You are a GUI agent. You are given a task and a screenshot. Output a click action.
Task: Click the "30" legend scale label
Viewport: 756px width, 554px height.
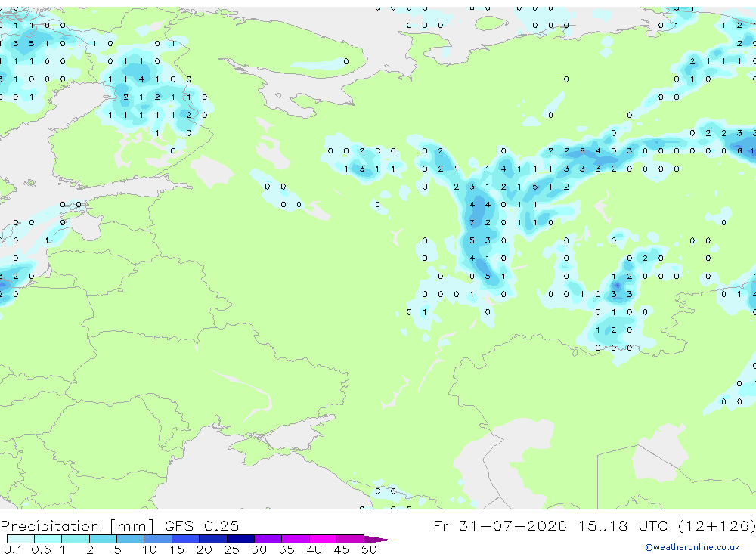tap(259, 549)
